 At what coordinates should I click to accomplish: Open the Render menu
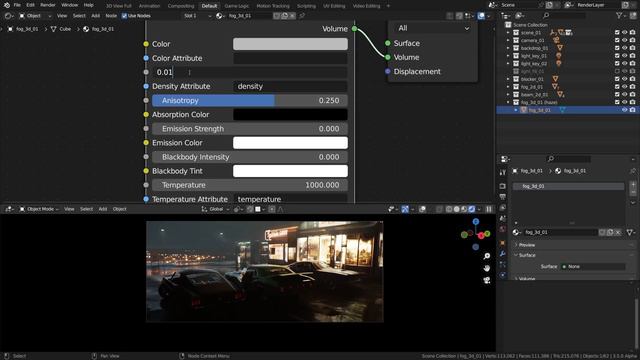[48, 5]
